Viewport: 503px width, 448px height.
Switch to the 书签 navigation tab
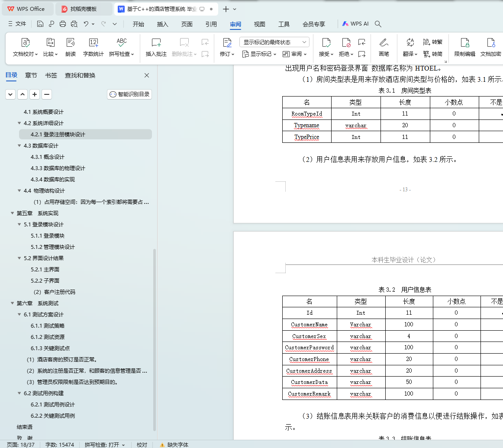pos(51,75)
